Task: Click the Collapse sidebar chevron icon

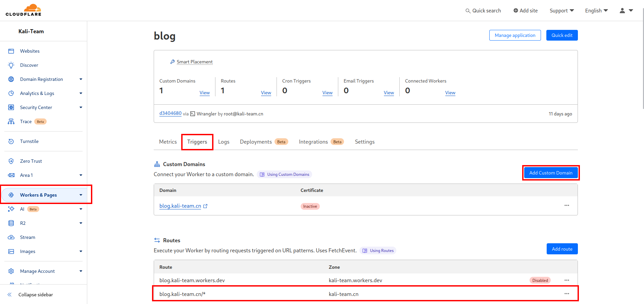Action: pos(9,295)
